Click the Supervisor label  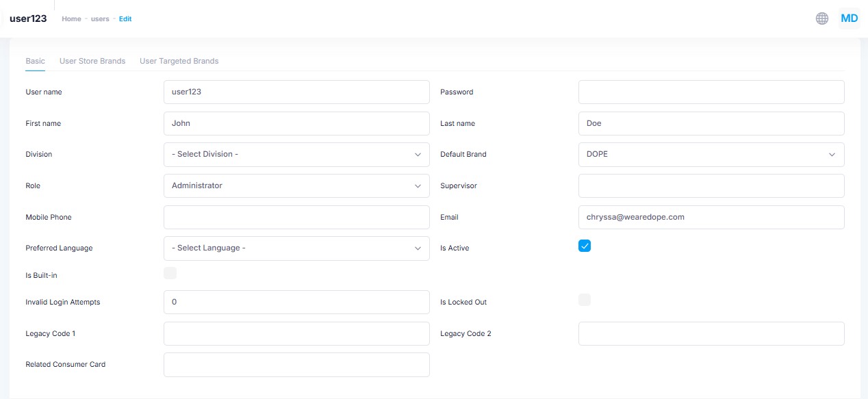(x=459, y=186)
